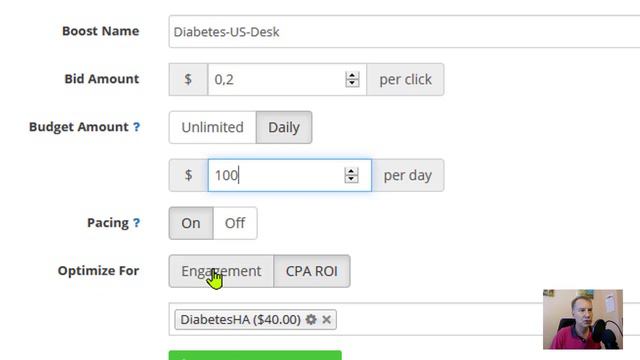The width and height of the screenshot is (640, 360).
Task: Remove the DiabetesHA conversion tag
Action: [326, 319]
